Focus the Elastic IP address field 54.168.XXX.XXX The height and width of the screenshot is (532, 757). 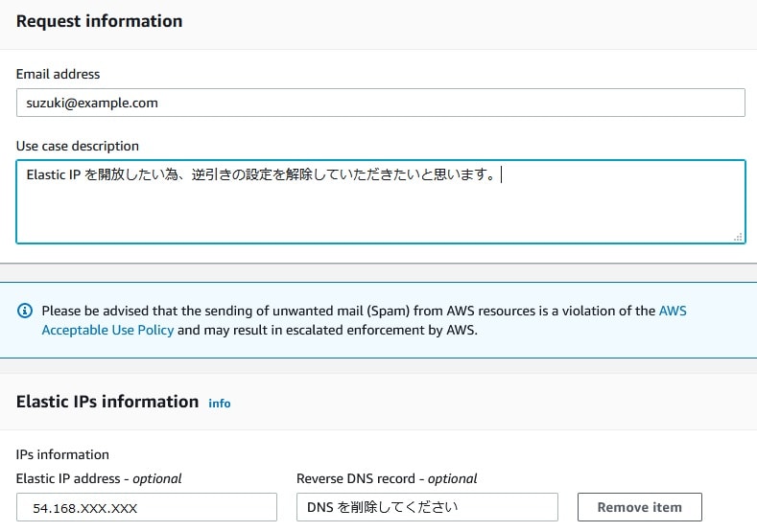[x=147, y=507]
